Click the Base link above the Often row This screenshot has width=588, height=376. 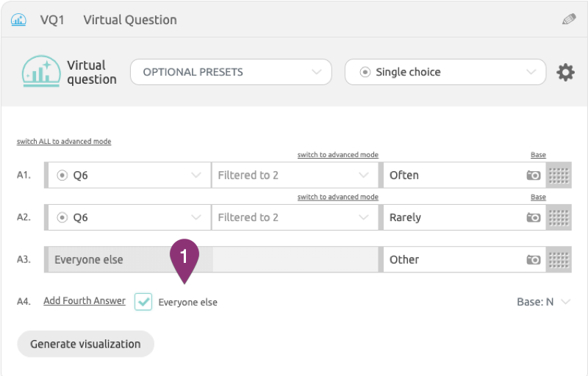[x=538, y=155]
